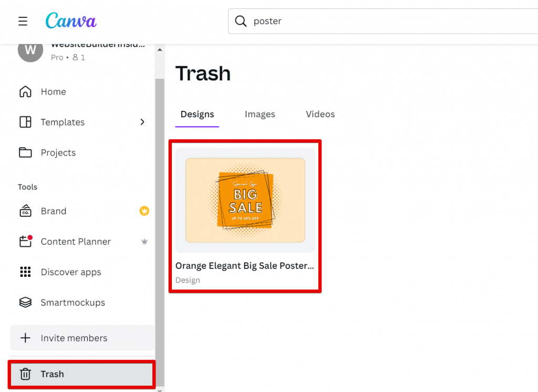
Task: Click the Canva logo
Action: pyautogui.click(x=71, y=21)
